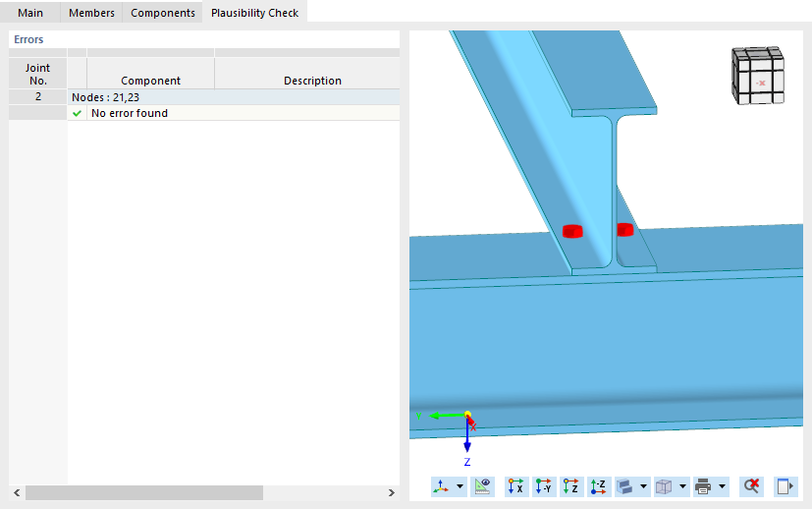The width and height of the screenshot is (812, 509).
Task: Open the Components tab
Action: tap(163, 13)
